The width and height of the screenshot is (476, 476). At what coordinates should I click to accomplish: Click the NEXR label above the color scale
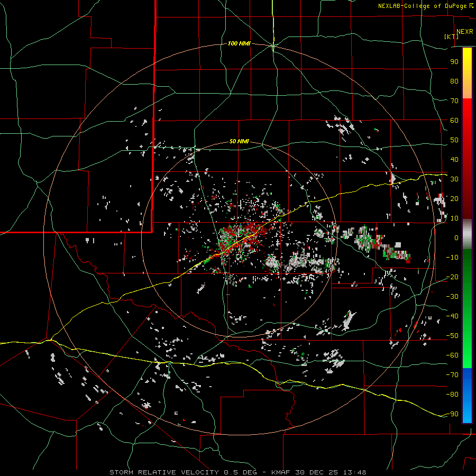pyautogui.click(x=465, y=32)
